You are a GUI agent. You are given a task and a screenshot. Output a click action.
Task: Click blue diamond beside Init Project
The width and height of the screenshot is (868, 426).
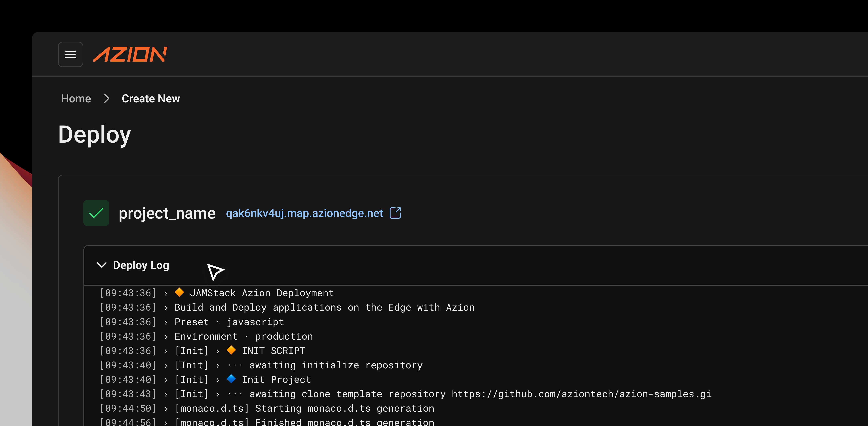tap(231, 379)
